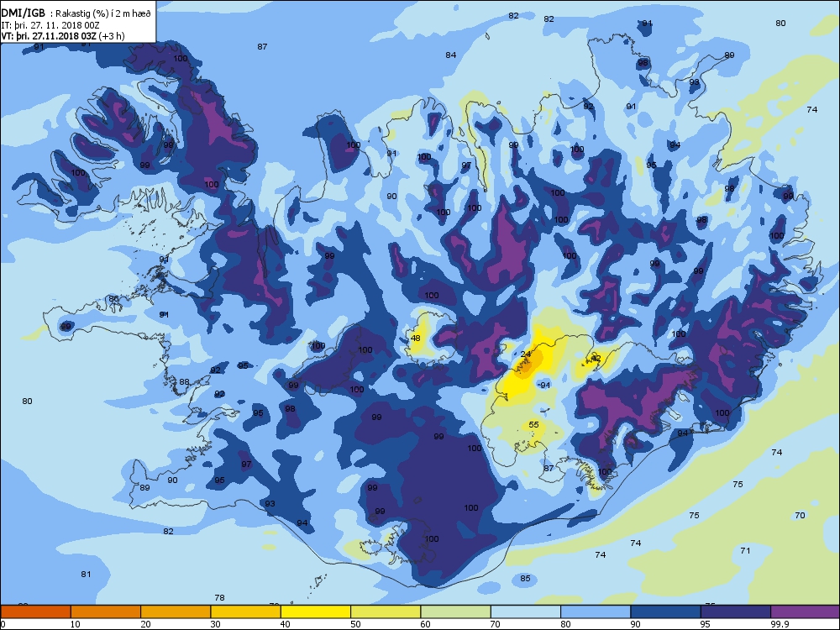Click the map value '86' on the western peninsula

[x=113, y=298]
